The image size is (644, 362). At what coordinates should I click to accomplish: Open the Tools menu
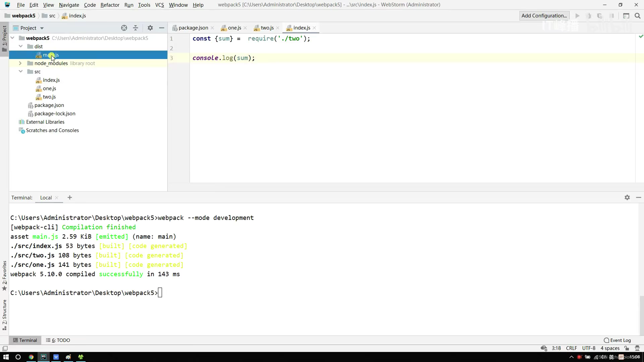[x=144, y=5]
